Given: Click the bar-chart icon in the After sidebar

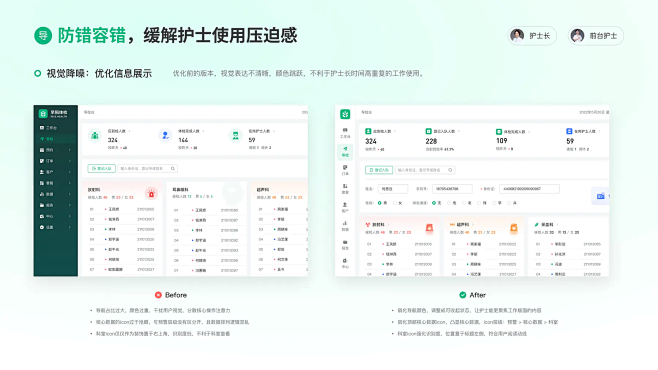Looking at the screenshot, I should point(345,223).
